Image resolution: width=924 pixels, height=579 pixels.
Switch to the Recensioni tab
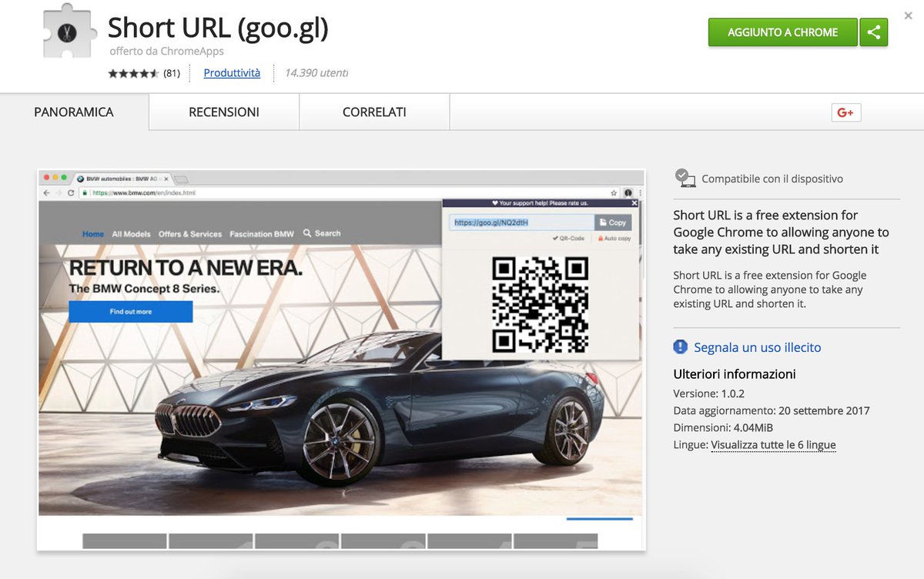click(224, 112)
